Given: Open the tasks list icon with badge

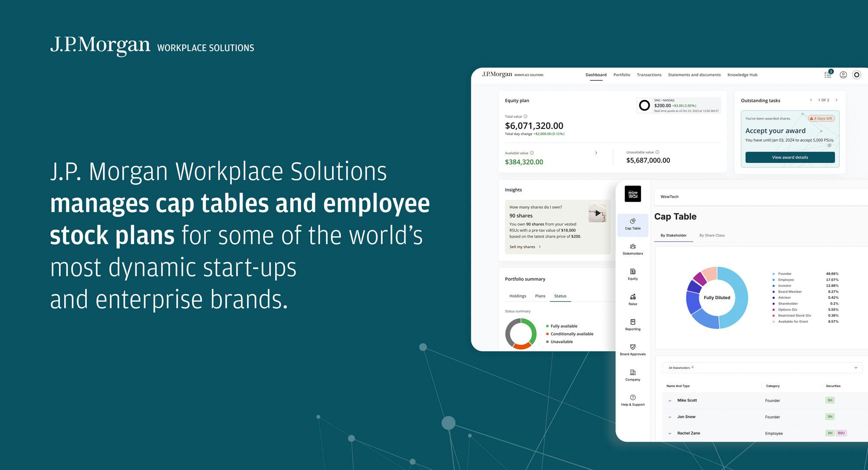Looking at the screenshot, I should (x=828, y=74).
